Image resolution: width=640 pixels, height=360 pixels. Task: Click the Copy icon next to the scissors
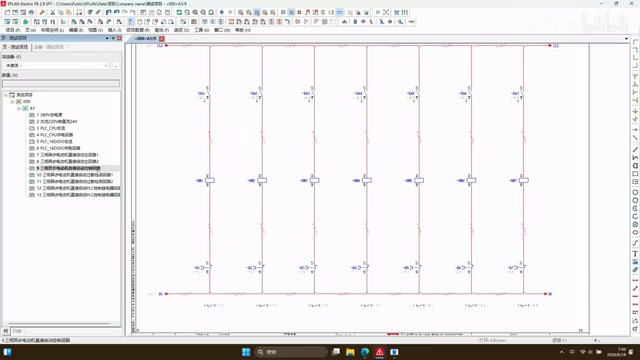60,13
